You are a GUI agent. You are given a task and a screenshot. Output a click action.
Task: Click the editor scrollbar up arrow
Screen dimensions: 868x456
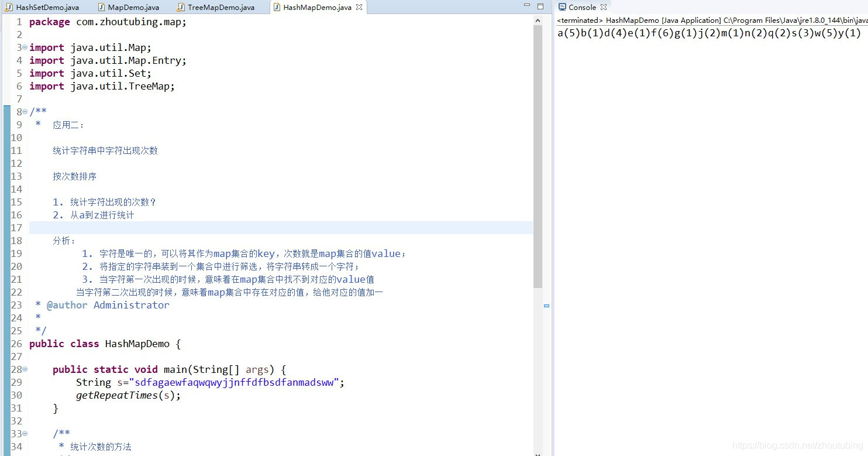tap(538, 20)
